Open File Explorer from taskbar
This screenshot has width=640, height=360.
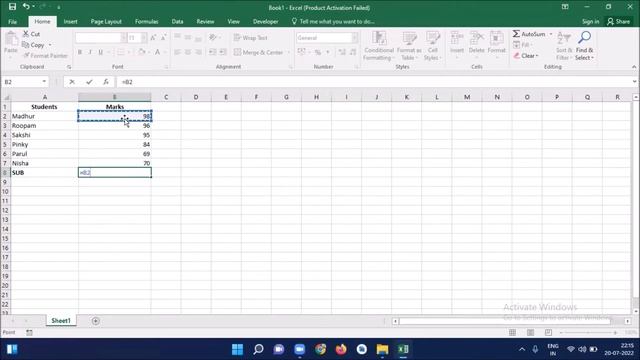pyautogui.click(x=382, y=349)
